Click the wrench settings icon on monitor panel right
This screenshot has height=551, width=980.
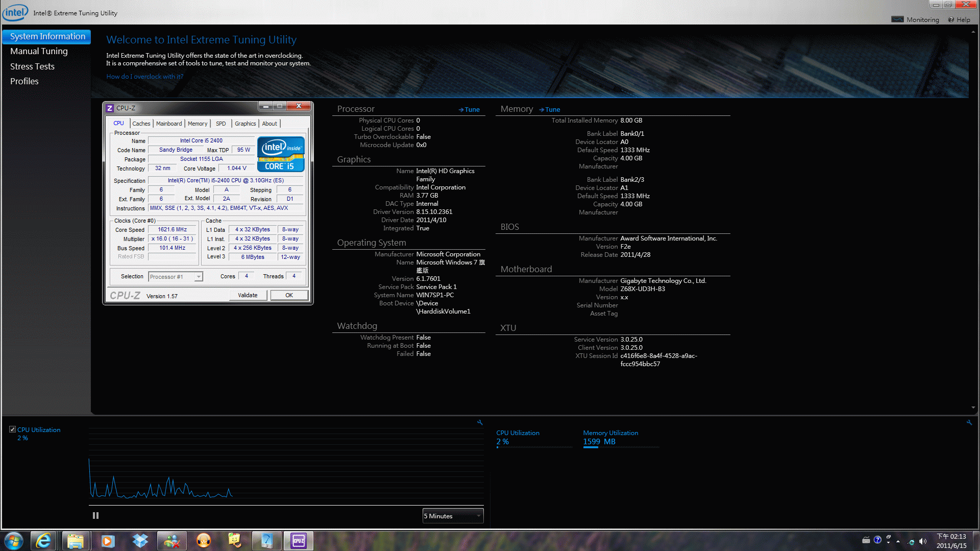(x=969, y=422)
